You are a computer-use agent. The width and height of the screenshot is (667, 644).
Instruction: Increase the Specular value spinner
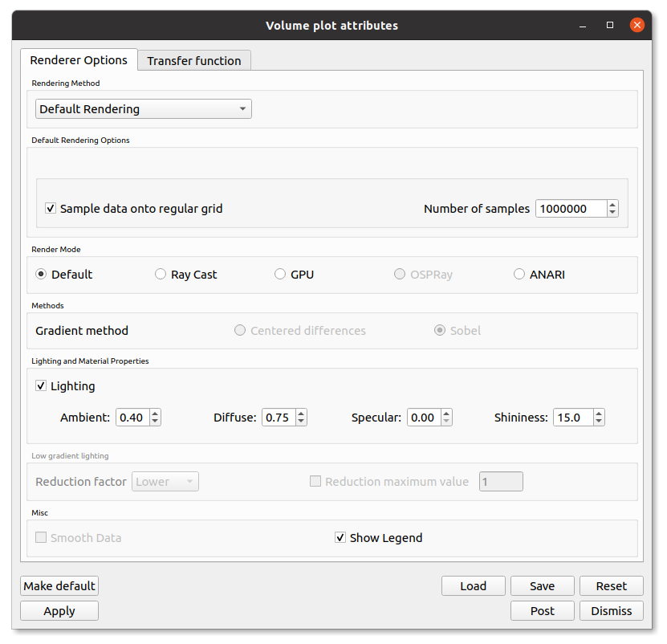tap(445, 413)
